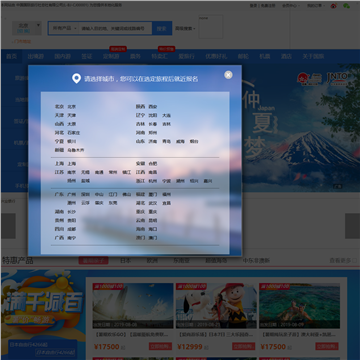Viewport: 360px width, 360px height.
Task: Open the 酒店 nav tab
Action: [286, 56]
